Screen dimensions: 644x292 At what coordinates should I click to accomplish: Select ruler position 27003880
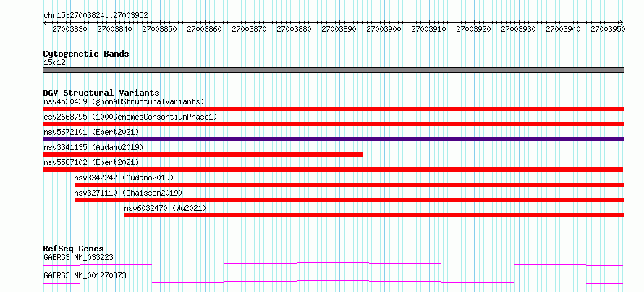pos(294,29)
